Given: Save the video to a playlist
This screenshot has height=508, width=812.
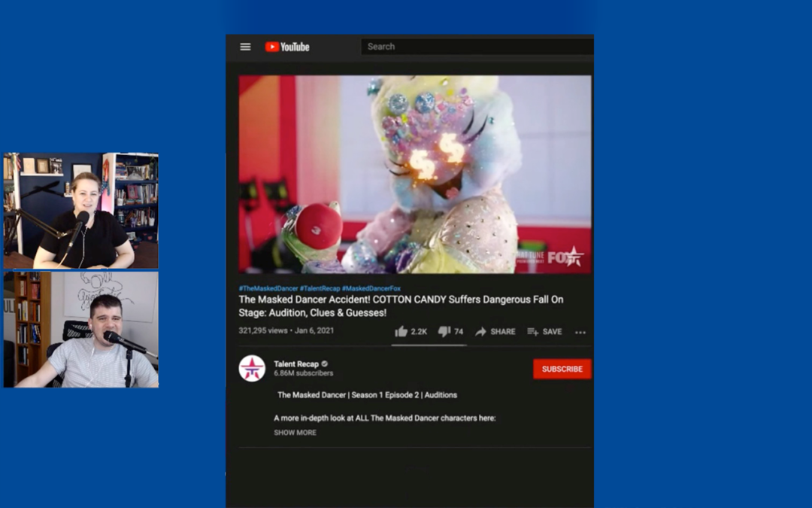Looking at the screenshot, I should pyautogui.click(x=544, y=331).
